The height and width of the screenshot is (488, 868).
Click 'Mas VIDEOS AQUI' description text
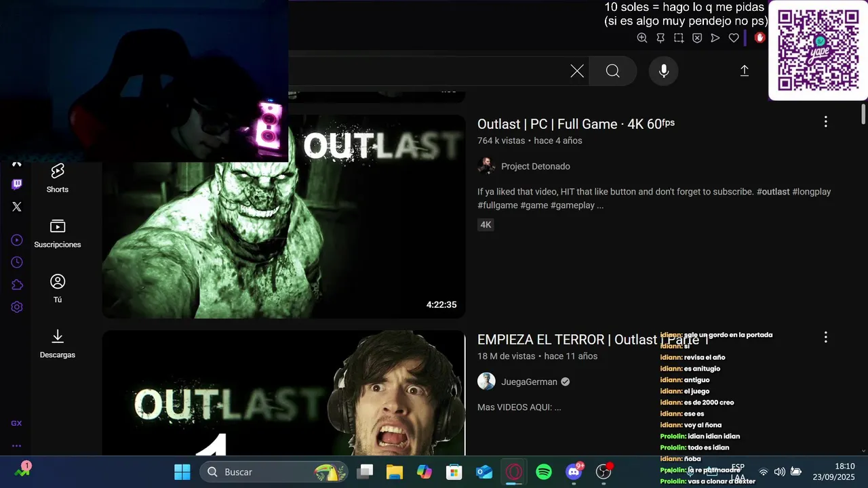tap(519, 407)
